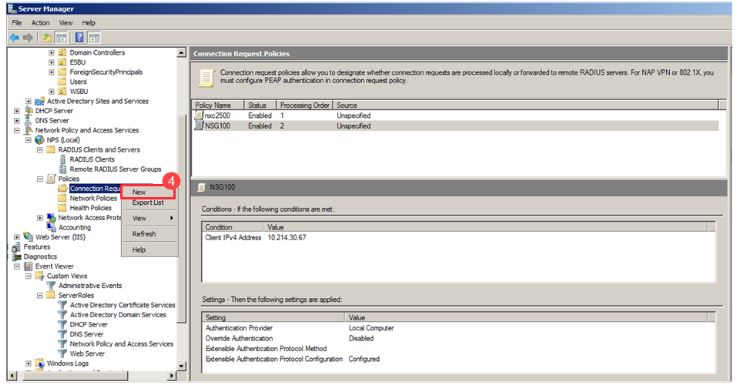Click the horizontal scrollbar right arrow
The width and height of the screenshot is (741, 392).
coord(172,376)
